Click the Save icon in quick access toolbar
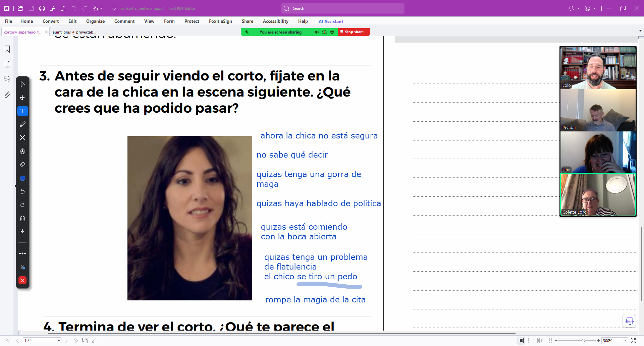The image size is (644, 346). click(31, 8)
